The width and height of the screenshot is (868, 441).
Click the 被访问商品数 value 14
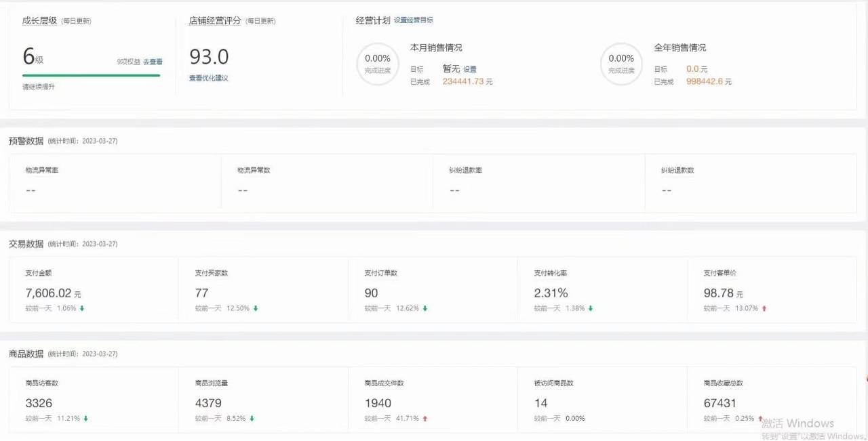[540, 403]
